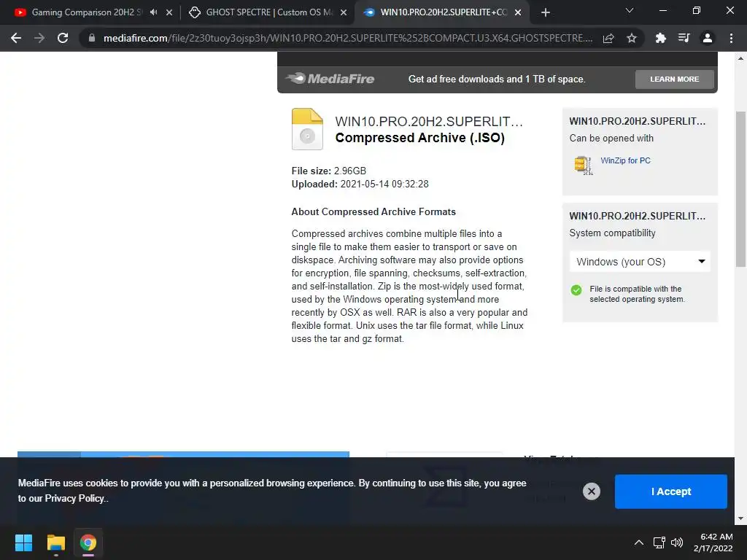
Task: Open the volume tray icon
Action: coord(676,542)
